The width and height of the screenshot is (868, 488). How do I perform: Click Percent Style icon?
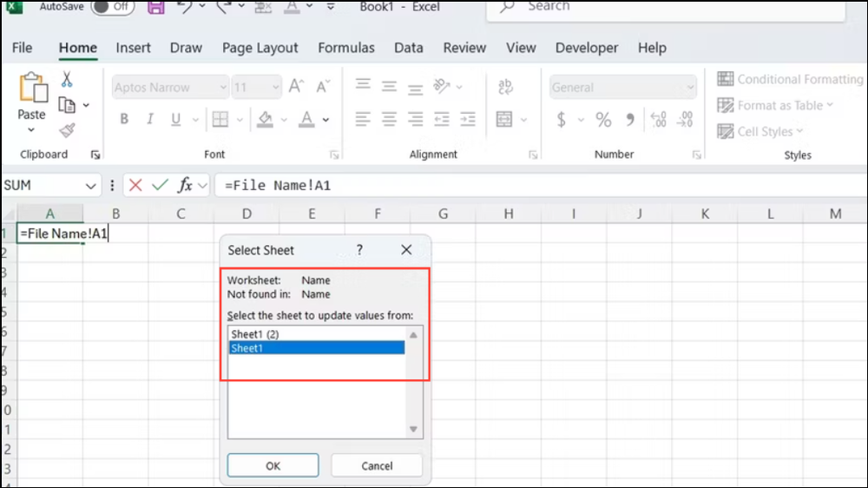tap(603, 120)
